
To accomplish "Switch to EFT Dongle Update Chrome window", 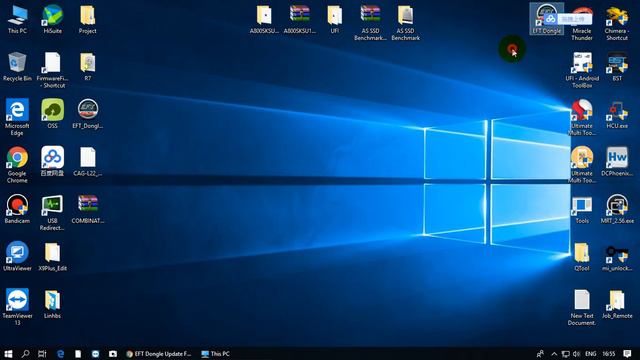I will pos(158,354).
